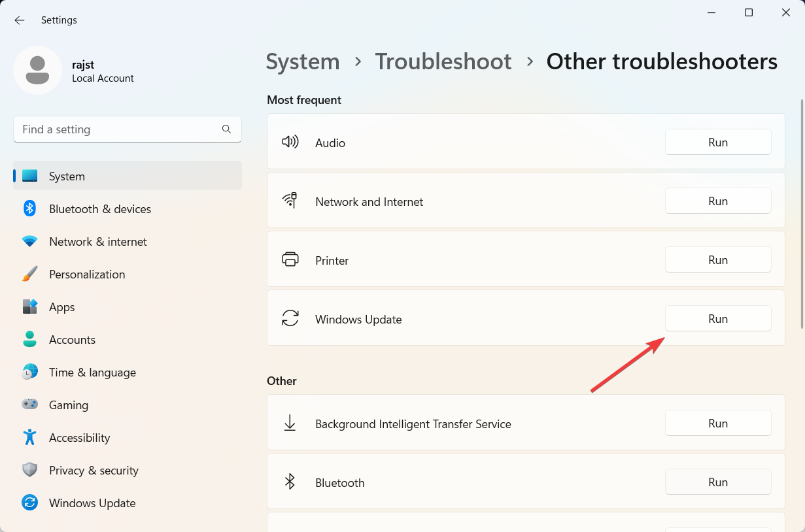Click the Network and Internet troubleshooter icon

pyautogui.click(x=290, y=201)
